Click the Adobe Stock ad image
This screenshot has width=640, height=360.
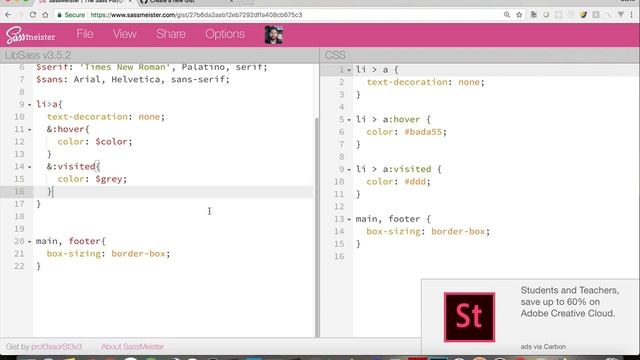tap(469, 317)
